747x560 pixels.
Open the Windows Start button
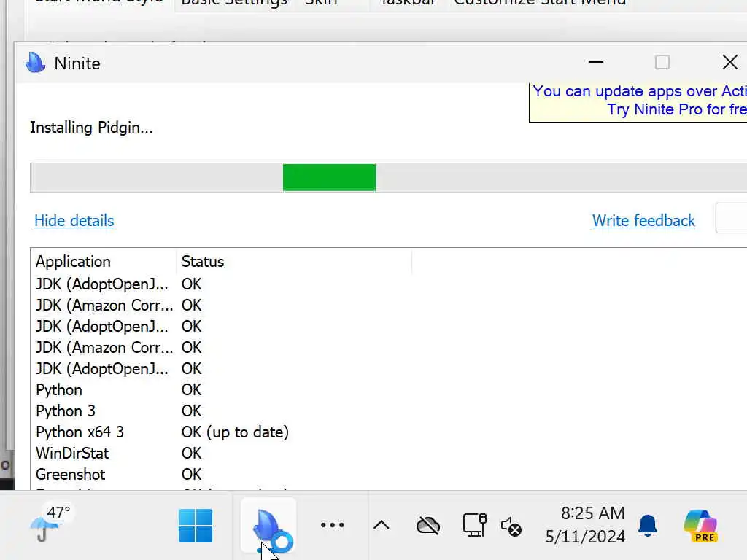pos(196,526)
